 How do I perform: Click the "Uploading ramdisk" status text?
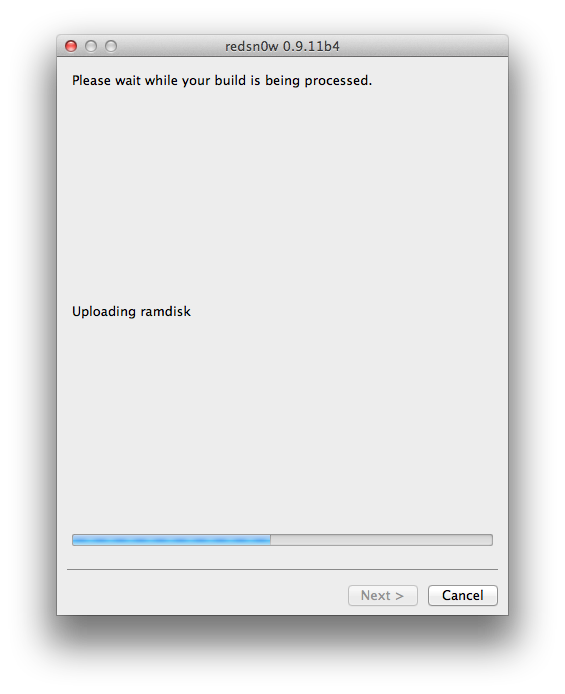[x=131, y=312]
